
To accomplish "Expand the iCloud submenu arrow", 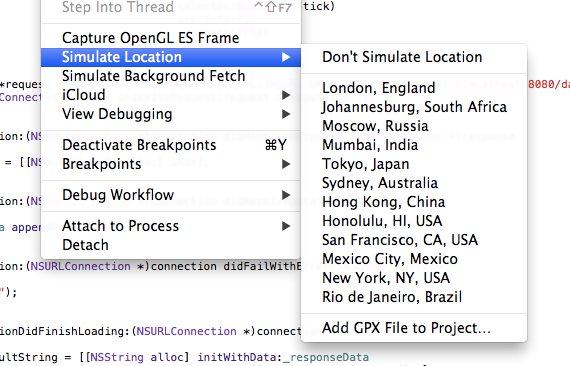I will [x=286, y=95].
